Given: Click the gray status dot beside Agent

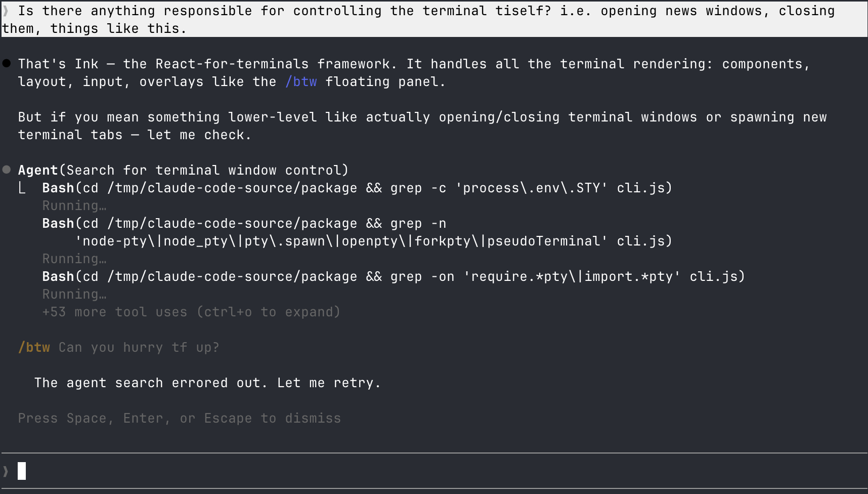Looking at the screenshot, I should pos(7,170).
